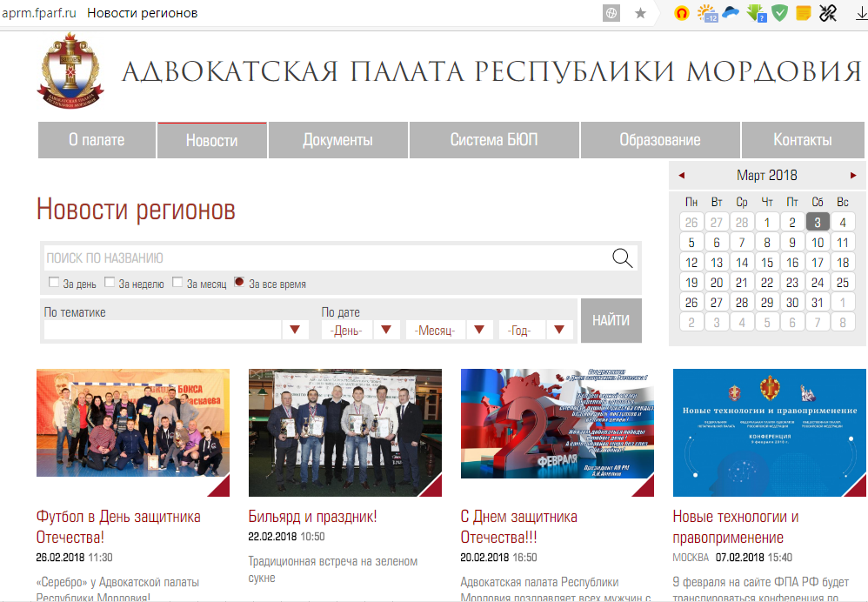This screenshot has width=868, height=602.
Task: Open article 'Бильярд и праздник!'
Action: point(312,517)
